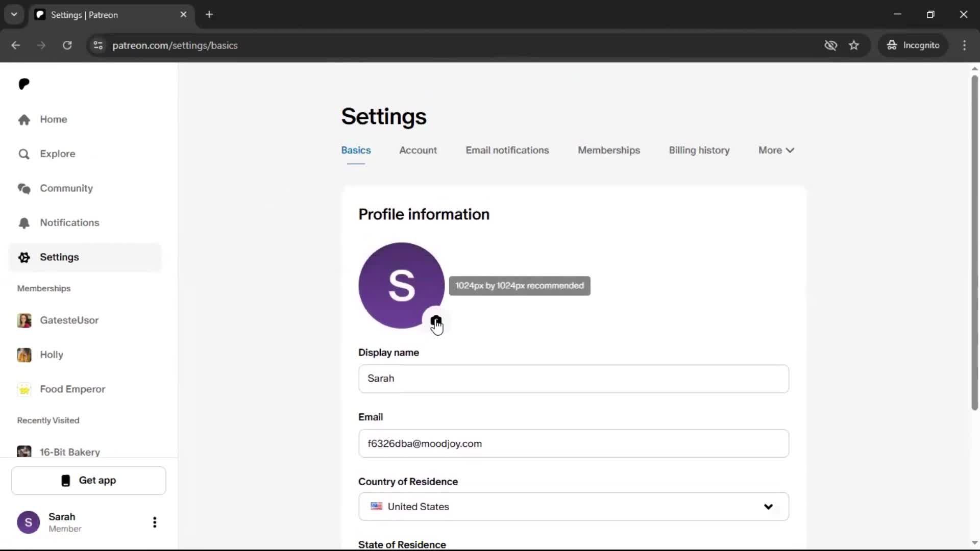
Task: Select Settings gear in sidebar
Action: tap(85, 257)
